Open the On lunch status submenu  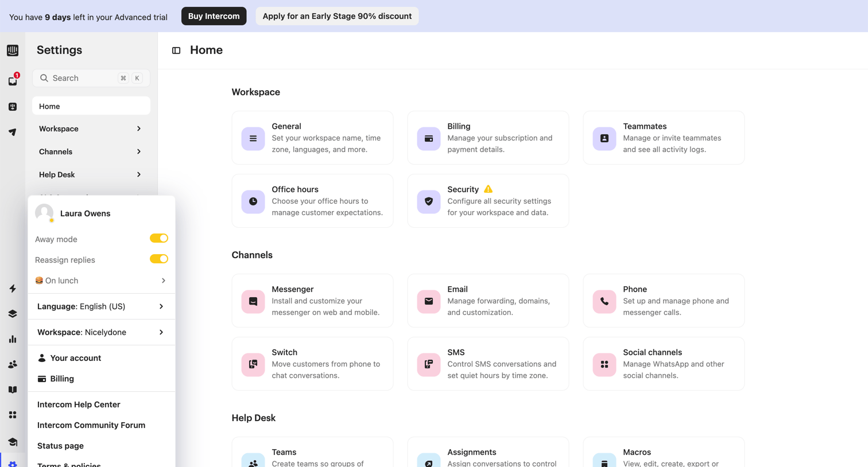[101, 281]
